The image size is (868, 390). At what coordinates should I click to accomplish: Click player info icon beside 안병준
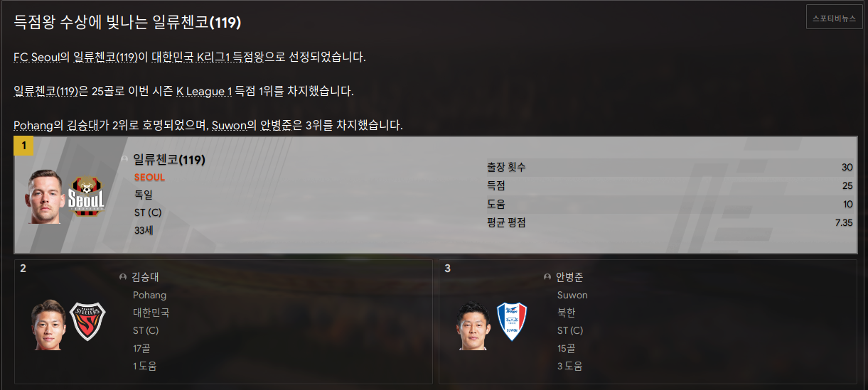coord(547,277)
